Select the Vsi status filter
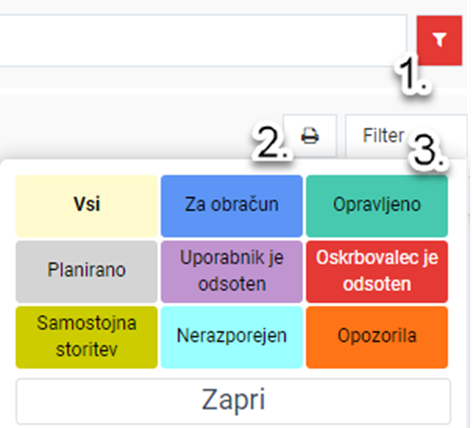 [87, 206]
